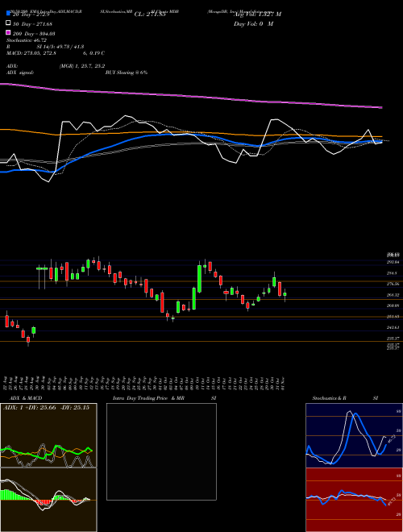
Task: Click the 'CL: 271.85' closing price text
Action: click(150, 15)
